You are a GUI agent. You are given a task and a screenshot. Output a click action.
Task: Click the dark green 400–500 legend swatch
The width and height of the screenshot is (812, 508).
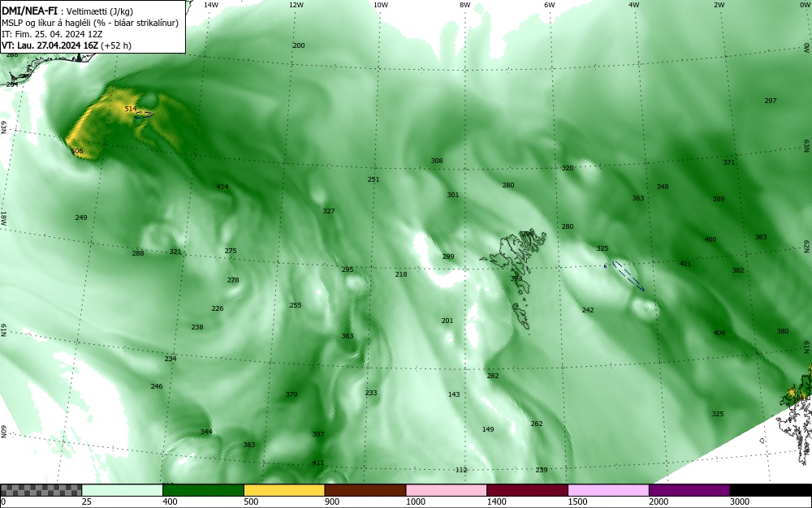coord(203,490)
